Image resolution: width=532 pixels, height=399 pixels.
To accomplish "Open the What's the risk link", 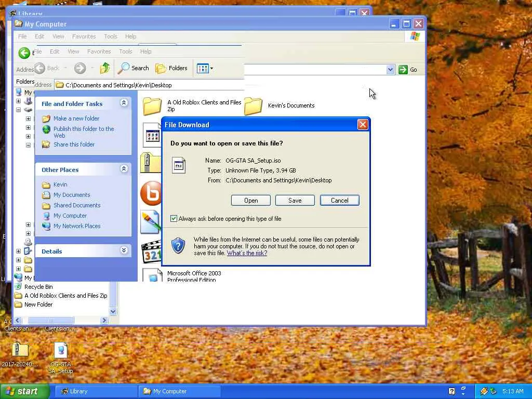I will click(x=247, y=253).
